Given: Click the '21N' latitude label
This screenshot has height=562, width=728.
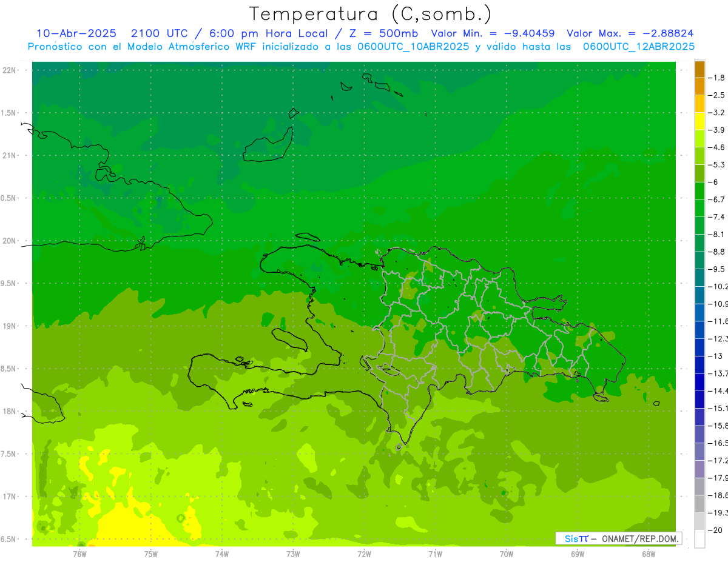Looking at the screenshot, I should coord(10,155).
